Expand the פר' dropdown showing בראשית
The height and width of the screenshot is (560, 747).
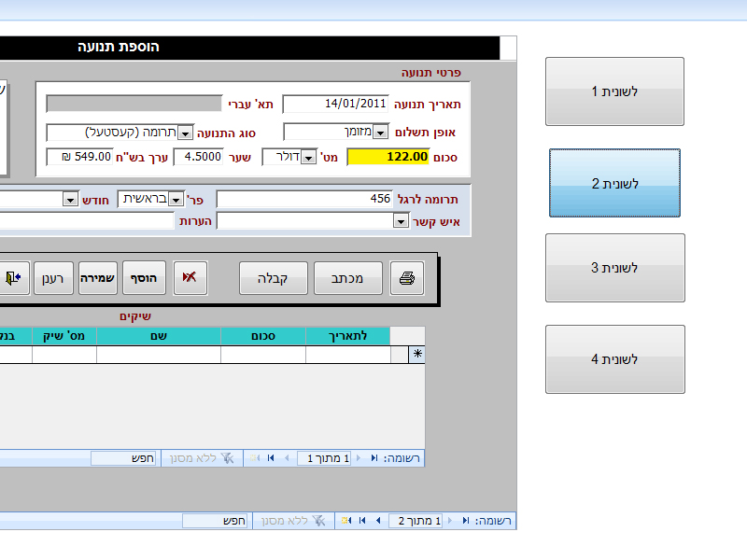[176, 199]
